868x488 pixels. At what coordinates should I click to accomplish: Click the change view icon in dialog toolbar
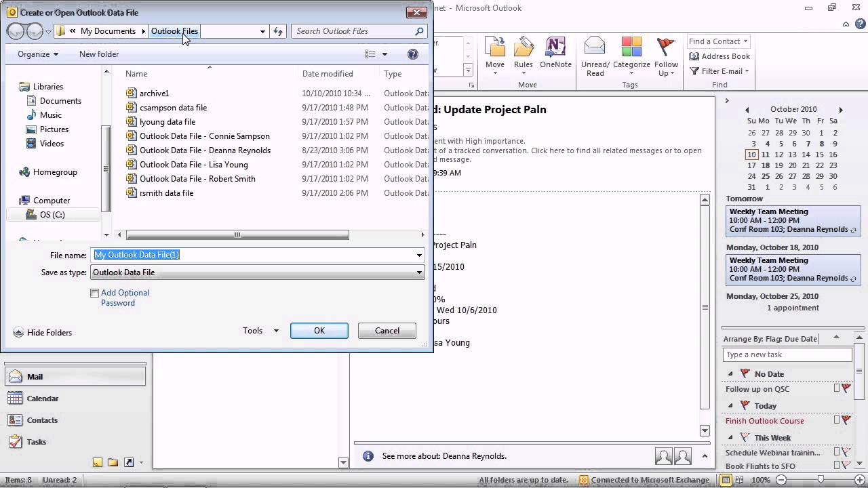pos(370,54)
